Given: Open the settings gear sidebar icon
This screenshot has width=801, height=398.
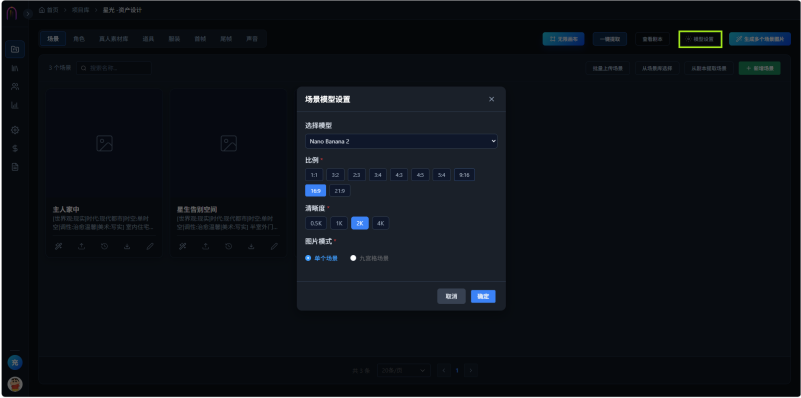Looking at the screenshot, I should click(15, 130).
